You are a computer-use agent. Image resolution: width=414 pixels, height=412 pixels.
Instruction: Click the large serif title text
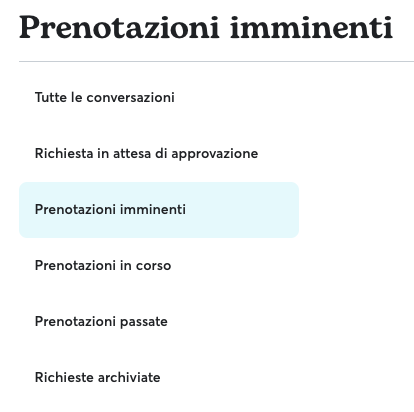pyautogui.click(x=206, y=27)
